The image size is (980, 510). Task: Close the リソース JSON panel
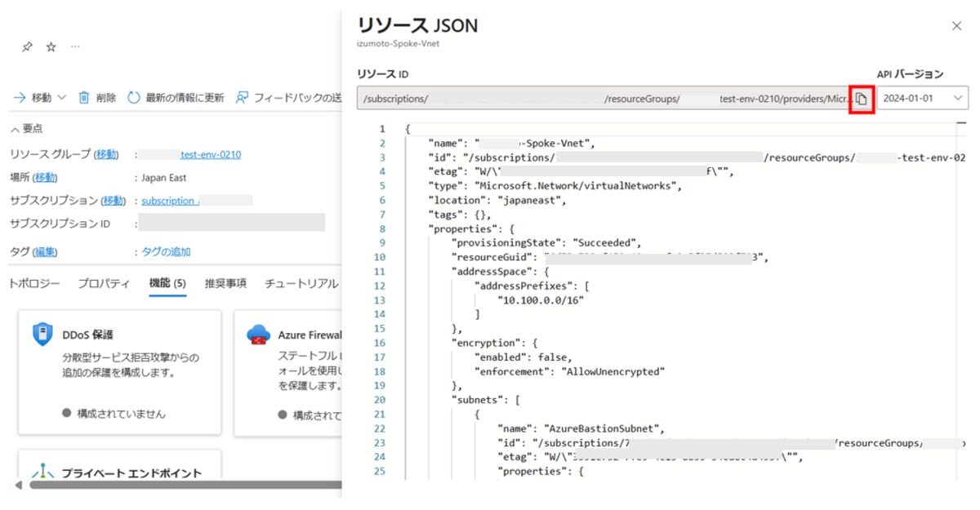957,26
